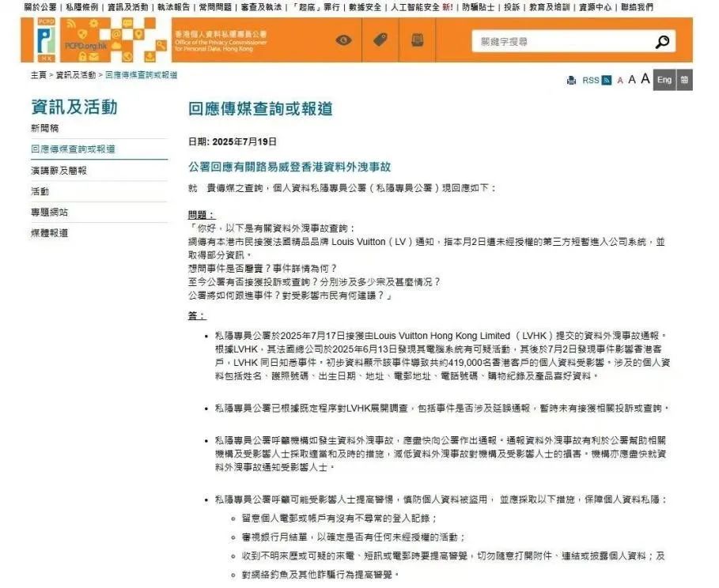Select the largest font size A
Viewport: 719px width, 588px height.
coord(645,79)
